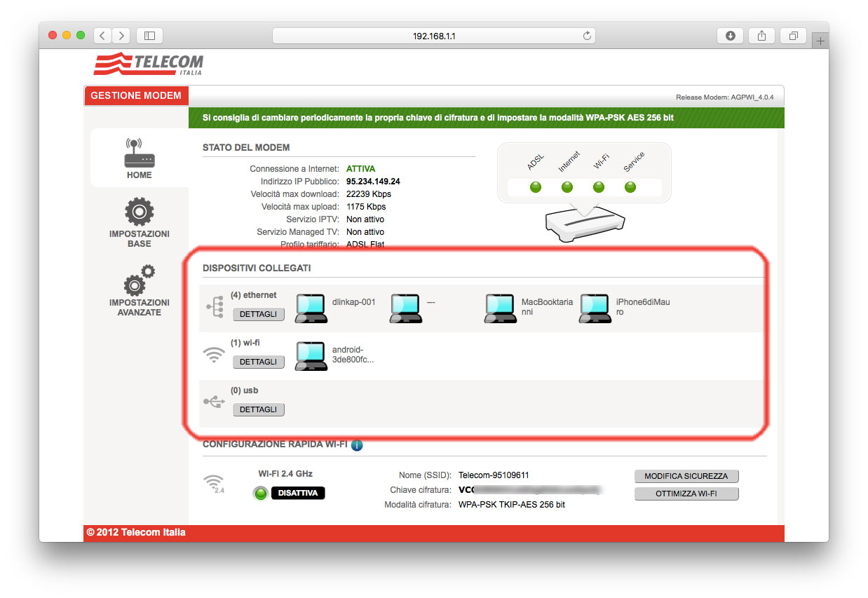Click the Wi-Fi 2.4 signal icon
Screen dimensions: 868x598
tap(214, 484)
